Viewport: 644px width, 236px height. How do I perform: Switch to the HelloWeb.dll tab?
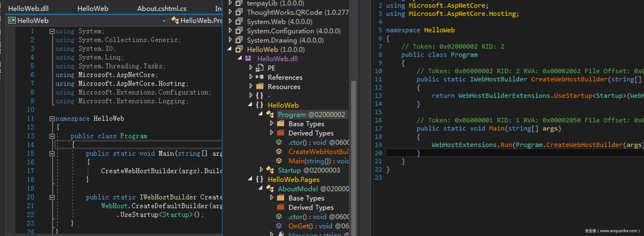coord(28,8)
